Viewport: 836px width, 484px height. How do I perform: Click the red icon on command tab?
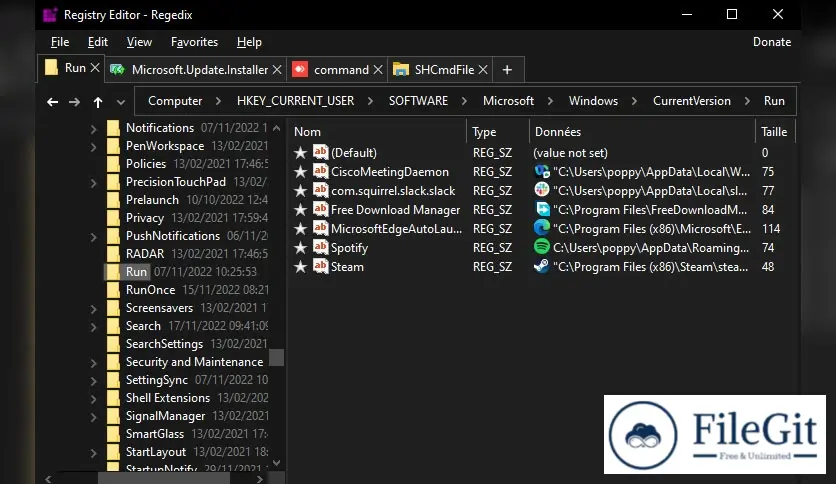[x=300, y=69]
